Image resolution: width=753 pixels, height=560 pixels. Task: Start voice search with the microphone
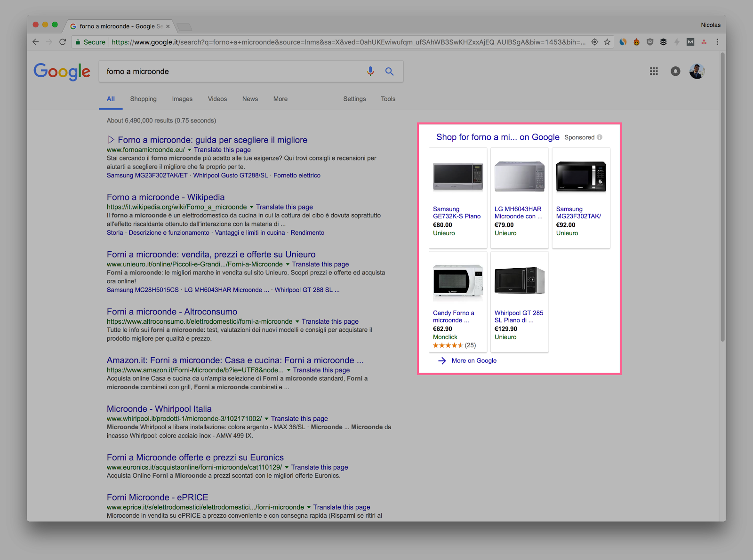pos(370,71)
